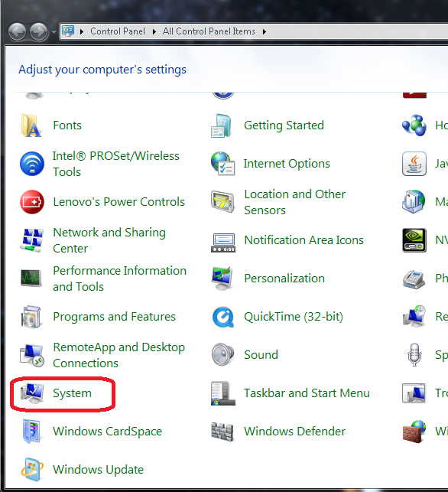The image size is (448, 492).
Task: Open the Windows Defender wall icon
Action: [x=222, y=432]
